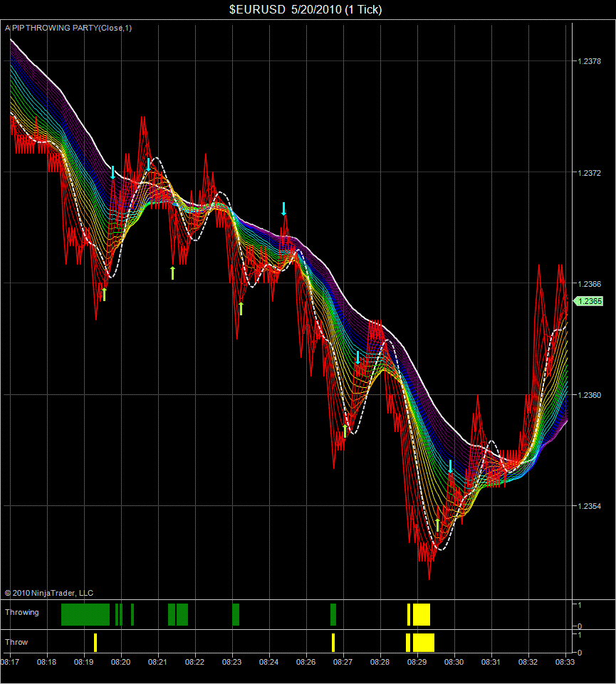Click the green up arrow between 08:19 and 08:20
This screenshot has width=616, height=684.
pyautogui.click(x=104, y=294)
